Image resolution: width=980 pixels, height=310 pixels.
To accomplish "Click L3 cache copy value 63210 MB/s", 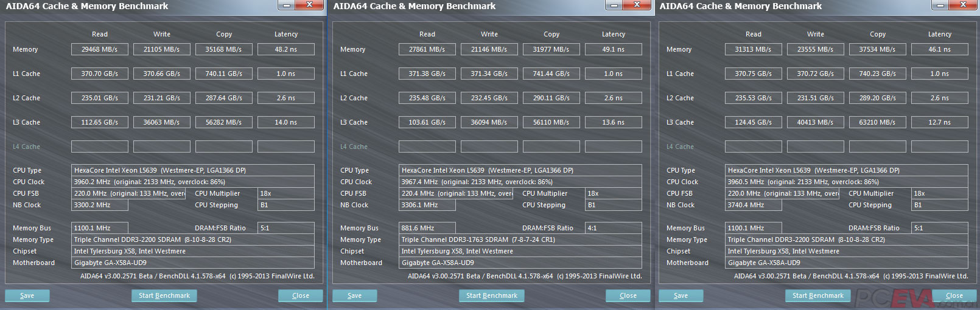I will coord(878,122).
